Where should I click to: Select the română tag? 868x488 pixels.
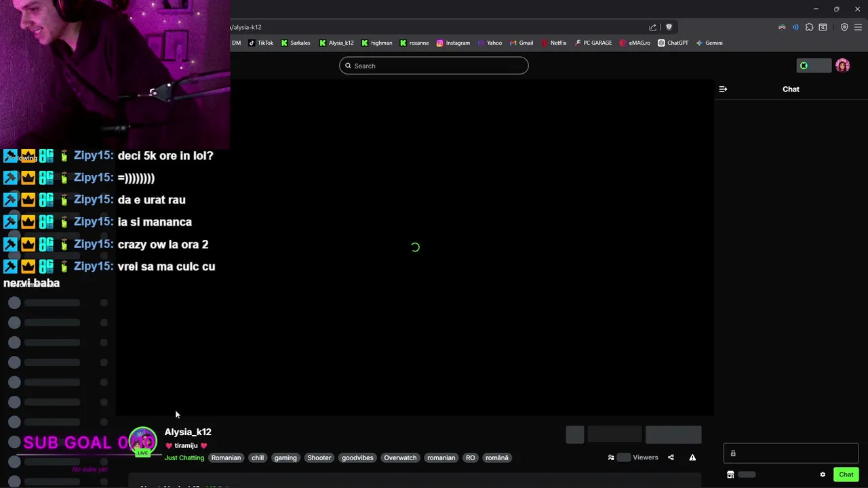496,457
